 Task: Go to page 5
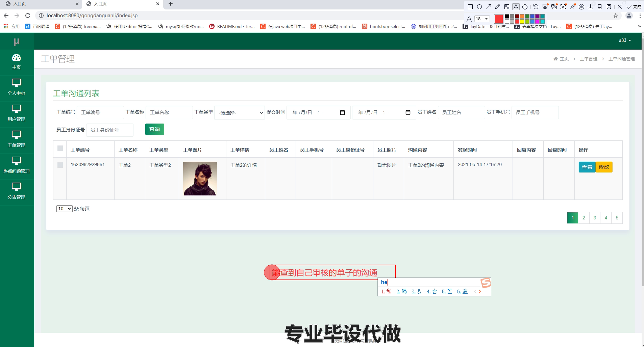(x=617, y=218)
